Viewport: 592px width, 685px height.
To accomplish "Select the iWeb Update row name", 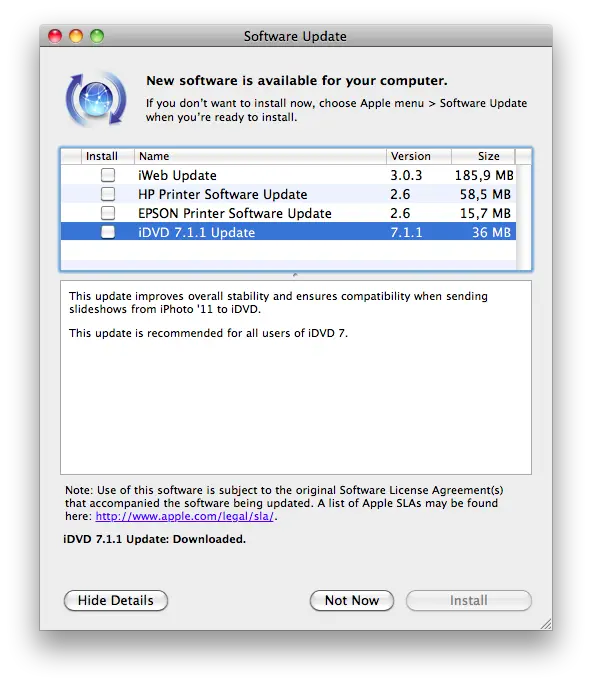I will click(x=177, y=175).
